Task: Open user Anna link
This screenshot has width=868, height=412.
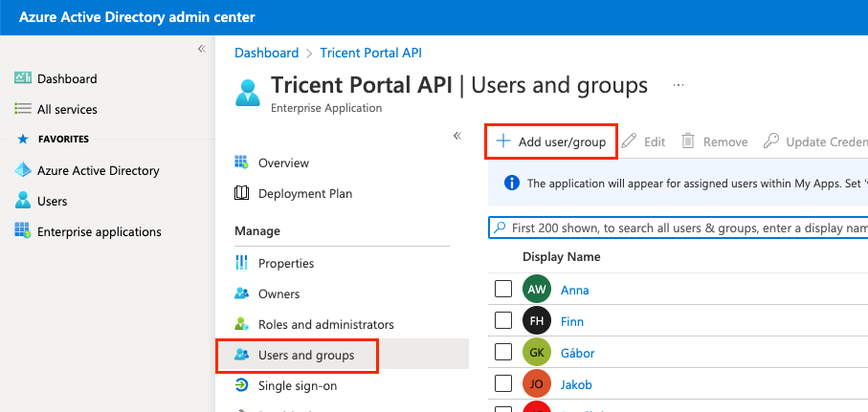Action: pyautogui.click(x=574, y=290)
